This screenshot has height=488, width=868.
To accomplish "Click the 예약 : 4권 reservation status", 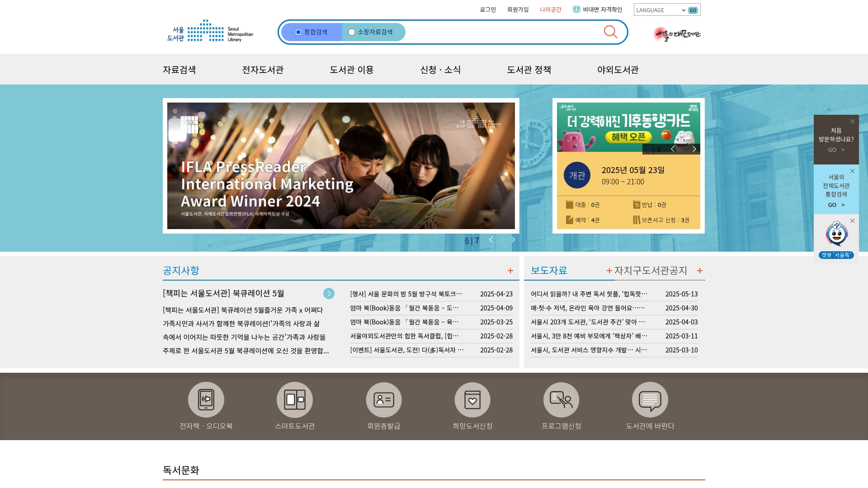I will [583, 220].
